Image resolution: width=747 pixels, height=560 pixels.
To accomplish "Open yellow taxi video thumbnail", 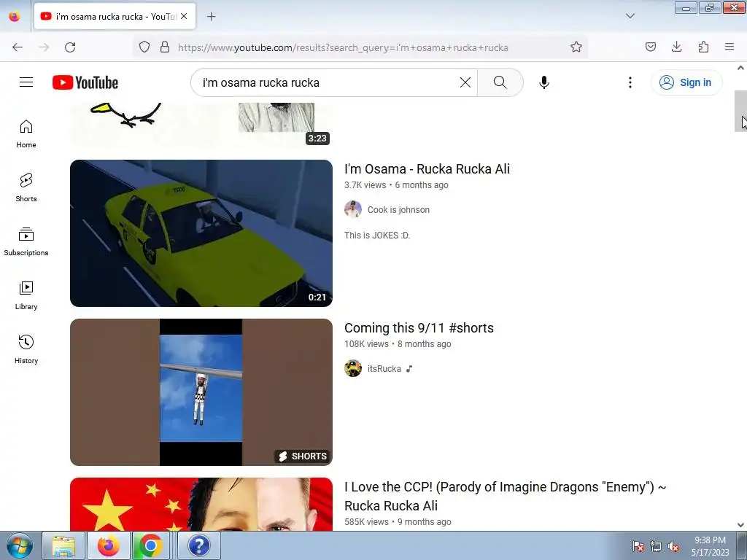I will coord(201,233).
